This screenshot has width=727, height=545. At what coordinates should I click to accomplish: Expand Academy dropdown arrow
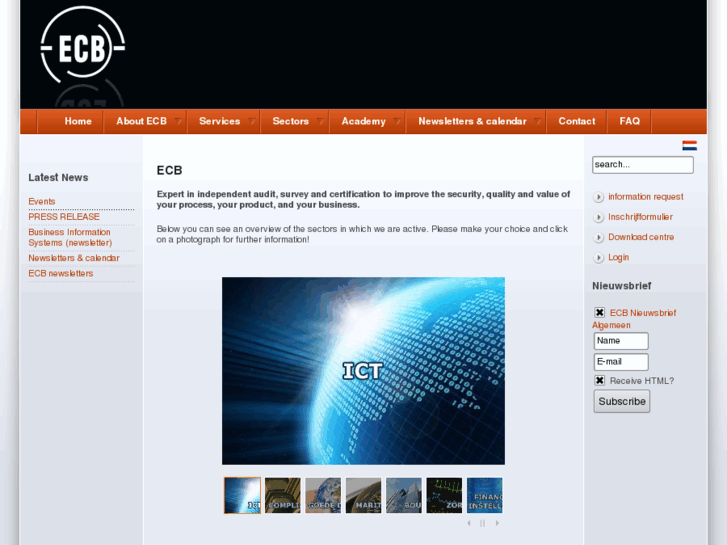(x=397, y=122)
